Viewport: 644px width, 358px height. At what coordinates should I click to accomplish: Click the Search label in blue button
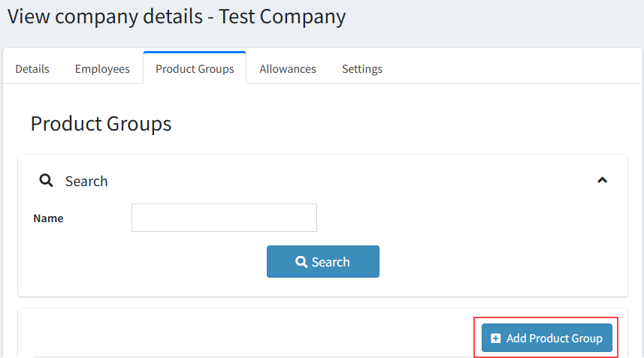331,262
